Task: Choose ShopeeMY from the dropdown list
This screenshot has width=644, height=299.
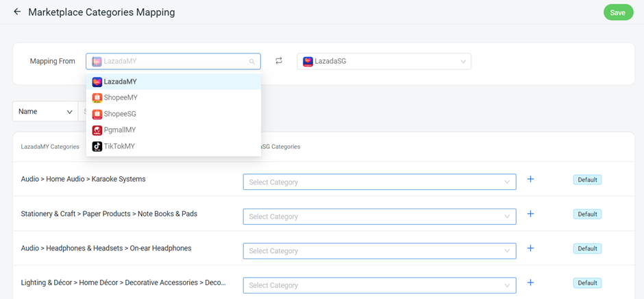Action: [174, 97]
